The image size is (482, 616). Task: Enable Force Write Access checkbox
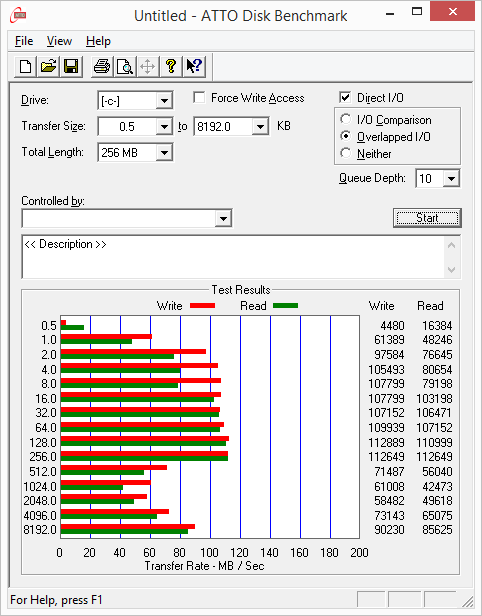(x=199, y=97)
